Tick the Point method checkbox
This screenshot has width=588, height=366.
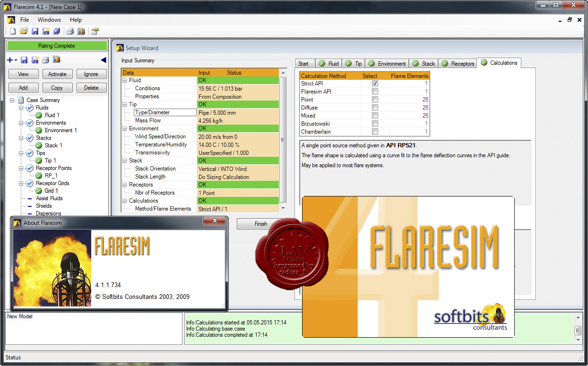click(x=375, y=100)
